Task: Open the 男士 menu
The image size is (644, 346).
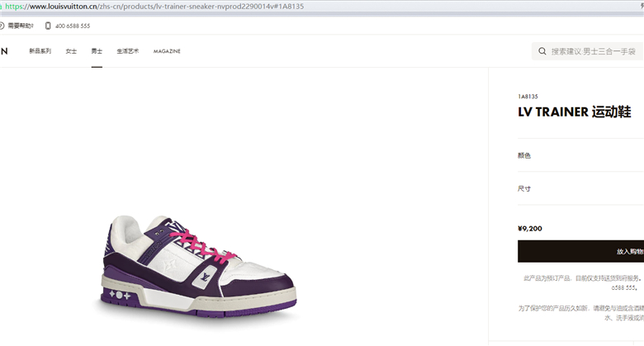Action: (97, 51)
